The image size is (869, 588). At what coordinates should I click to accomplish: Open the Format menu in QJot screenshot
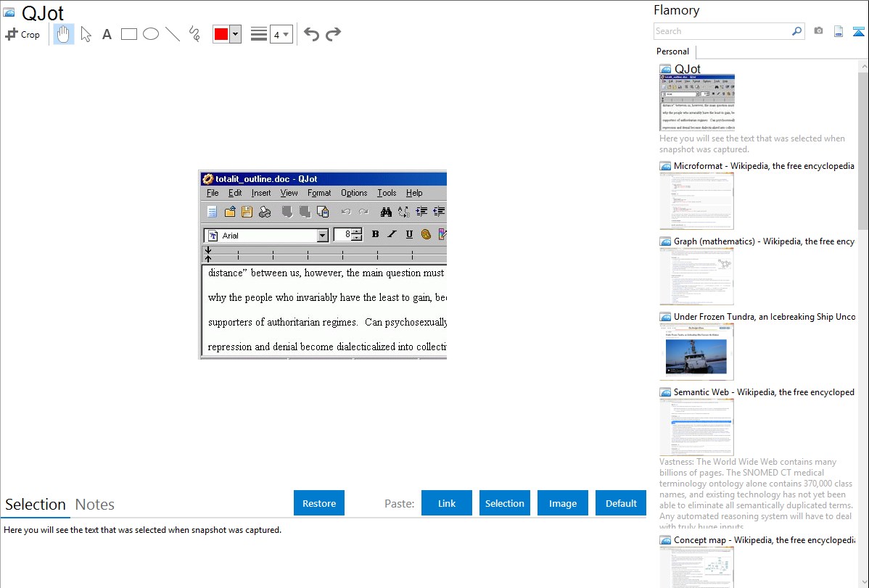click(319, 193)
